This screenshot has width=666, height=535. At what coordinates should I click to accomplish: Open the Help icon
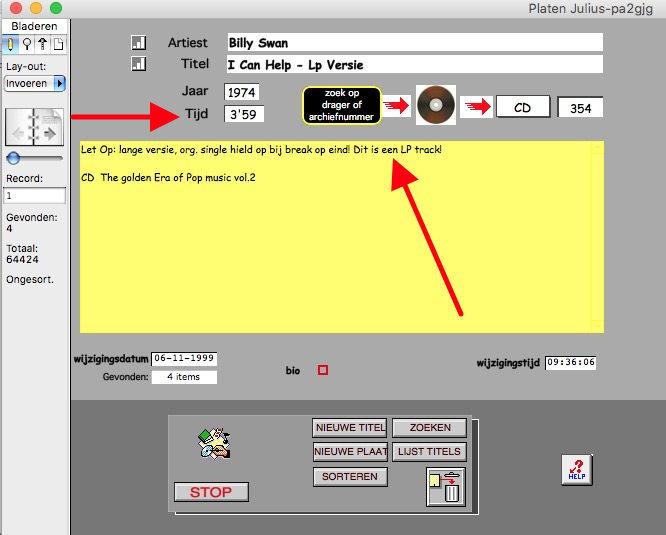(576, 470)
